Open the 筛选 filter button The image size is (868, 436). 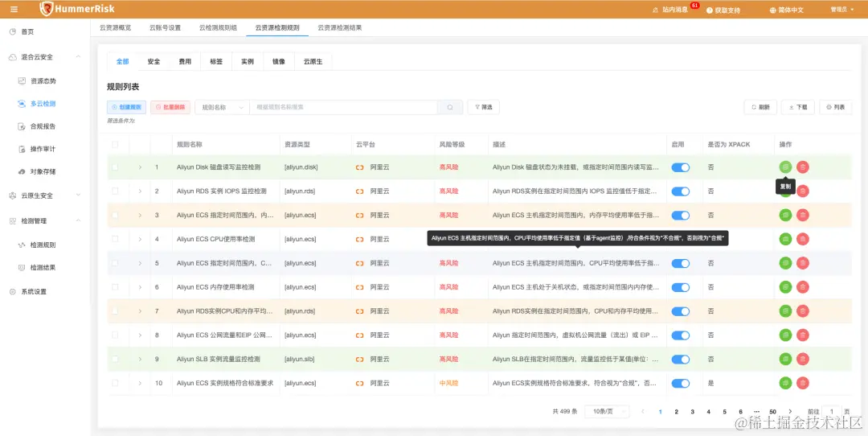click(483, 108)
